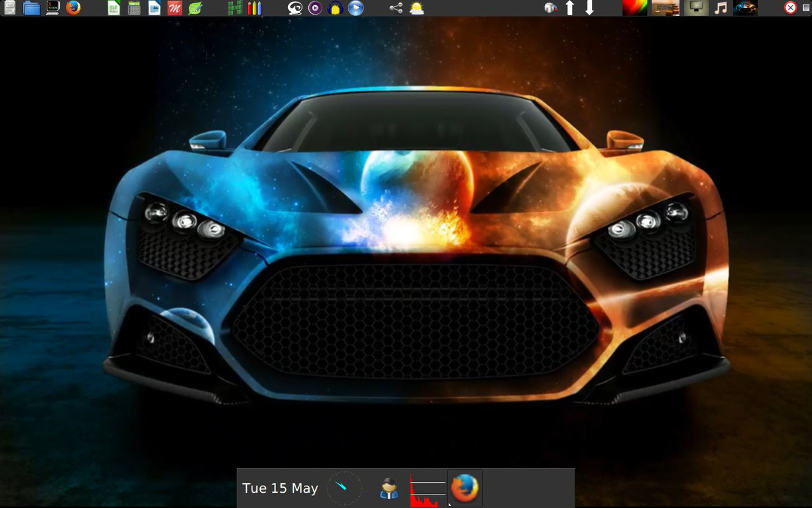Open the blue image document application
Viewport: 812px width, 508px height.
[x=155, y=8]
